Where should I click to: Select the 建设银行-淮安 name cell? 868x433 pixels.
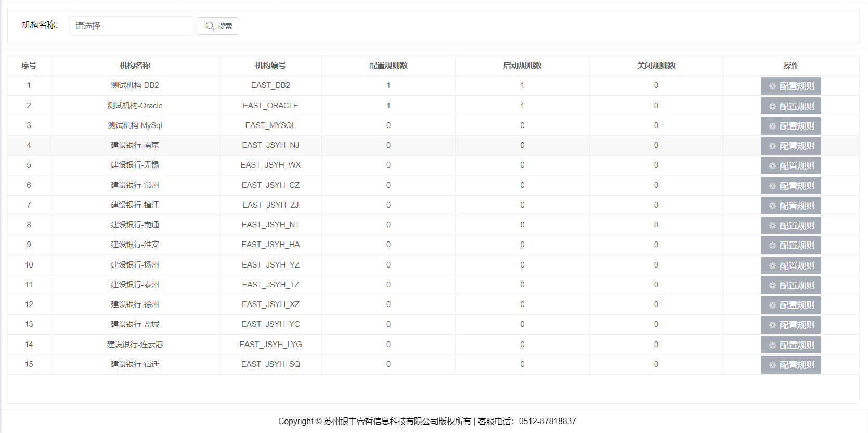point(135,245)
